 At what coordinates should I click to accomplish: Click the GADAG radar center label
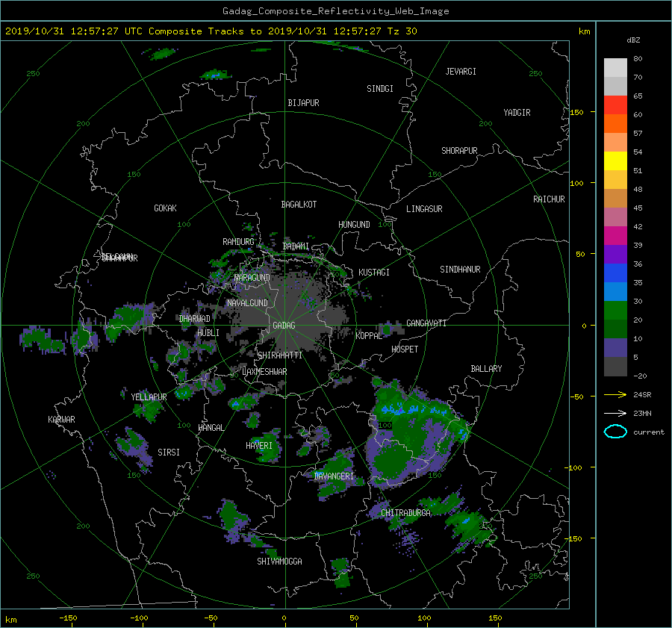(x=284, y=326)
